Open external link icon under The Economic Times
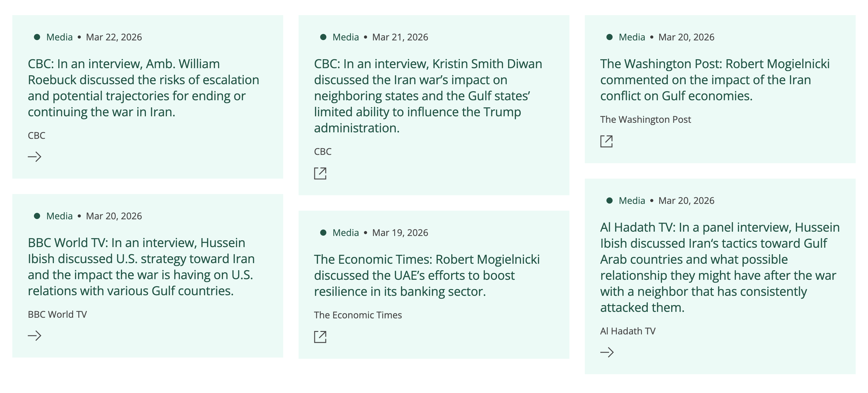Image resolution: width=868 pixels, height=393 pixels. click(x=320, y=337)
